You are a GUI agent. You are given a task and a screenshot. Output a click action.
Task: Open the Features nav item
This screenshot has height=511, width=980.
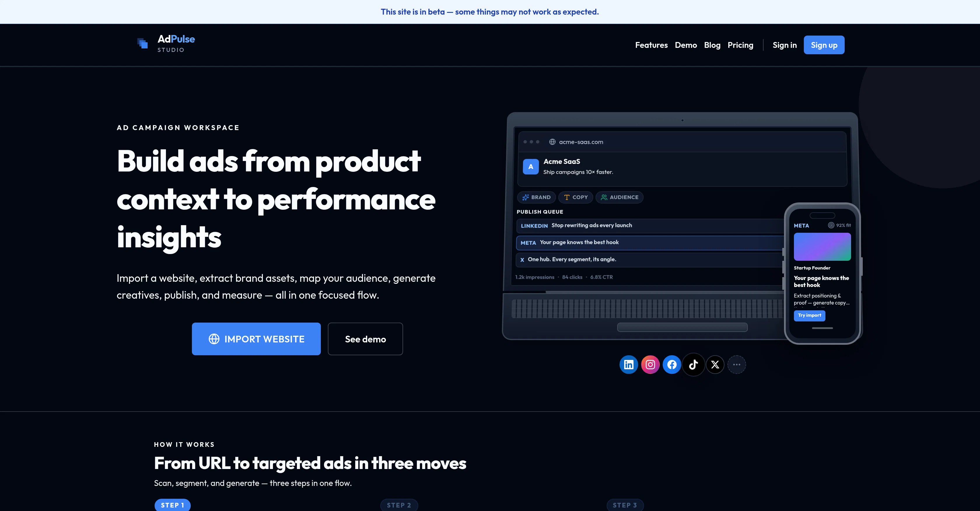(x=651, y=45)
